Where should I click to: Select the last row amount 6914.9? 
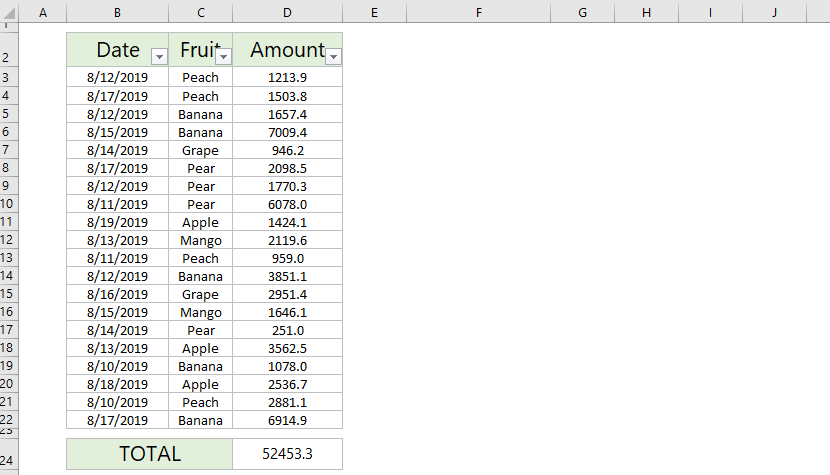pos(288,421)
